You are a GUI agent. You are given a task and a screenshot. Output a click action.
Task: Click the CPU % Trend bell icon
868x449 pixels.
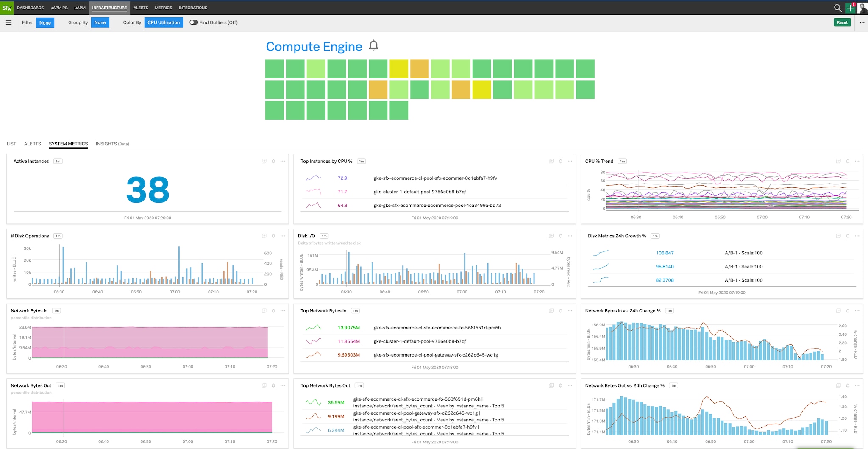[848, 161]
